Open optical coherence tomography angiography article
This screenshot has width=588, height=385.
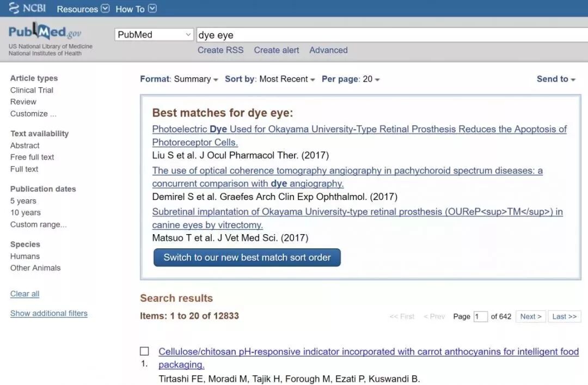[347, 177]
